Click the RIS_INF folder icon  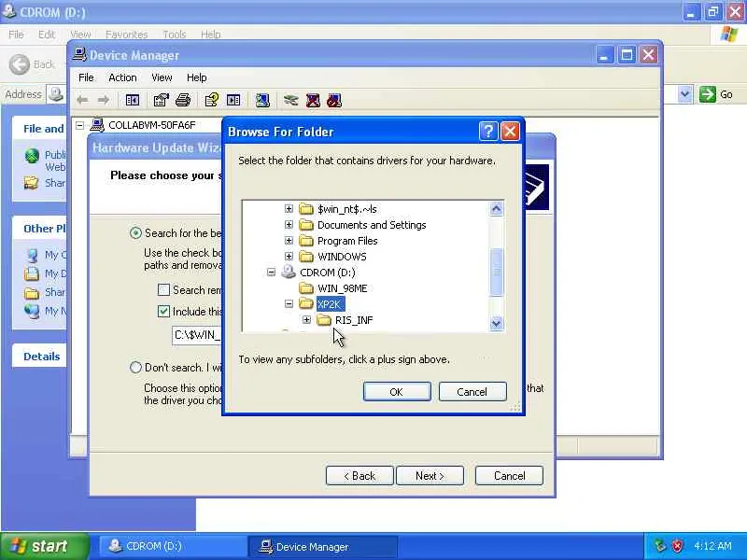(324, 320)
